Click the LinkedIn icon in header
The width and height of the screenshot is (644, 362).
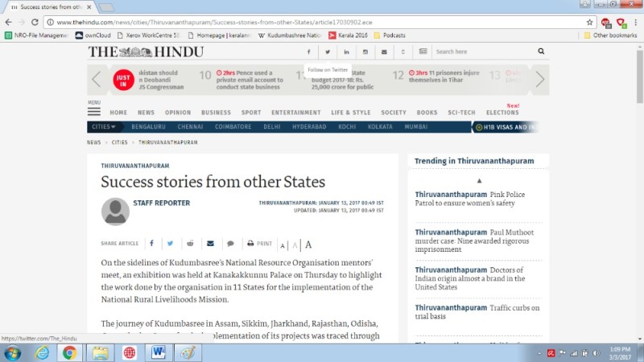[x=346, y=51]
